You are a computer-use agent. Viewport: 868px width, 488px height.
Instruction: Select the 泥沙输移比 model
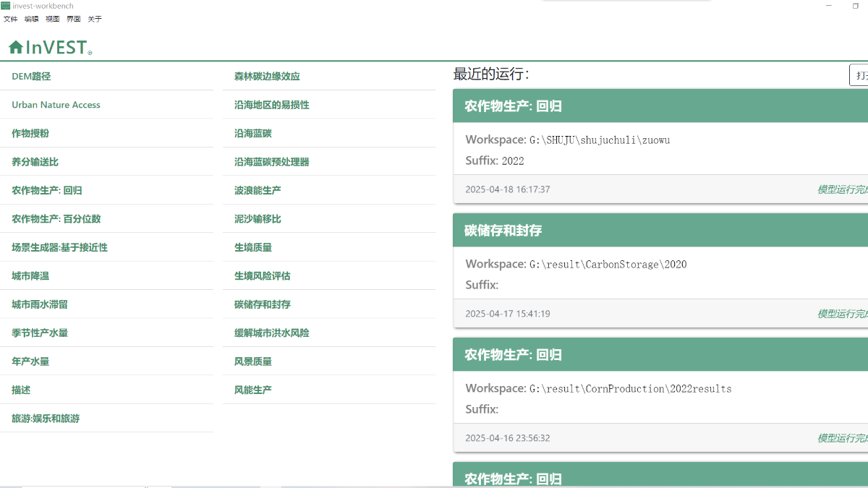[329, 219]
